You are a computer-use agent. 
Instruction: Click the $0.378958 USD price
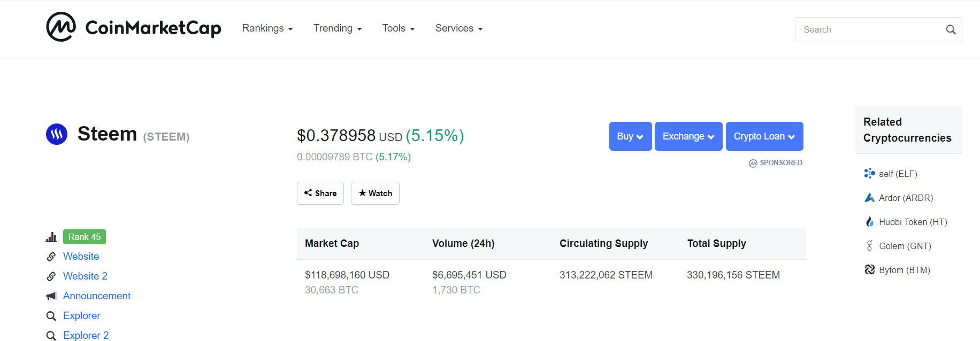[349, 136]
